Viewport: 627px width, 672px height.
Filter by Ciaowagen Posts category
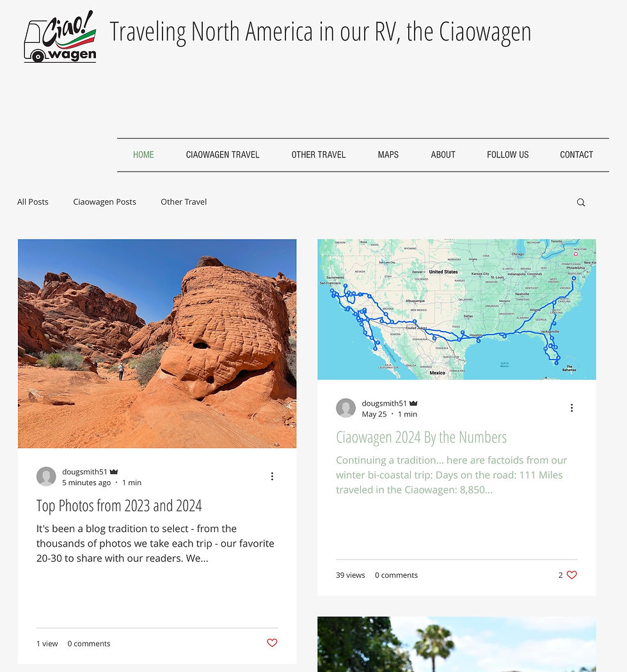(104, 202)
